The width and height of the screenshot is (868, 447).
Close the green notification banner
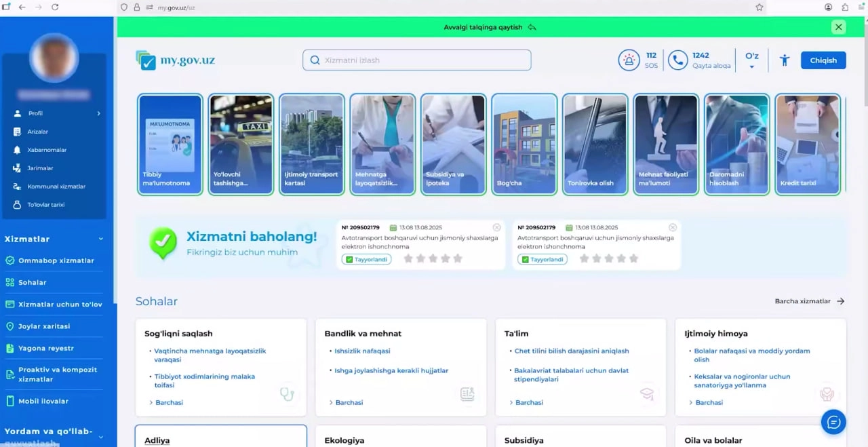click(x=839, y=27)
